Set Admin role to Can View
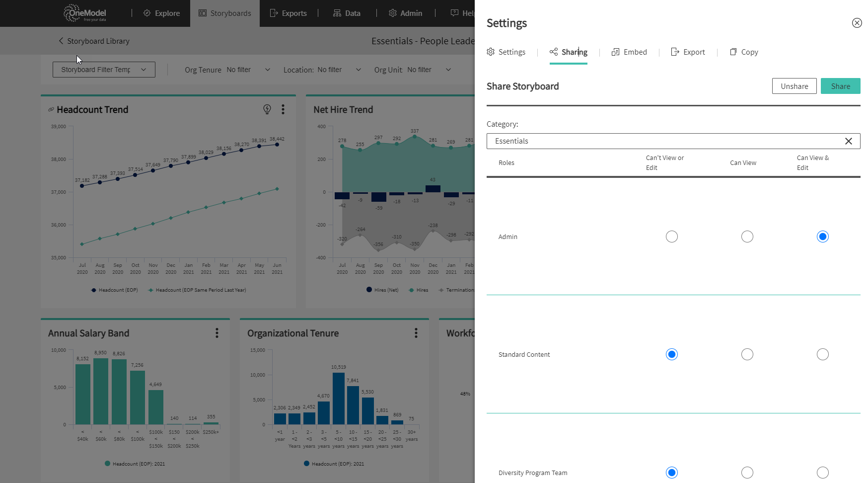The width and height of the screenshot is (868, 483). point(747,237)
